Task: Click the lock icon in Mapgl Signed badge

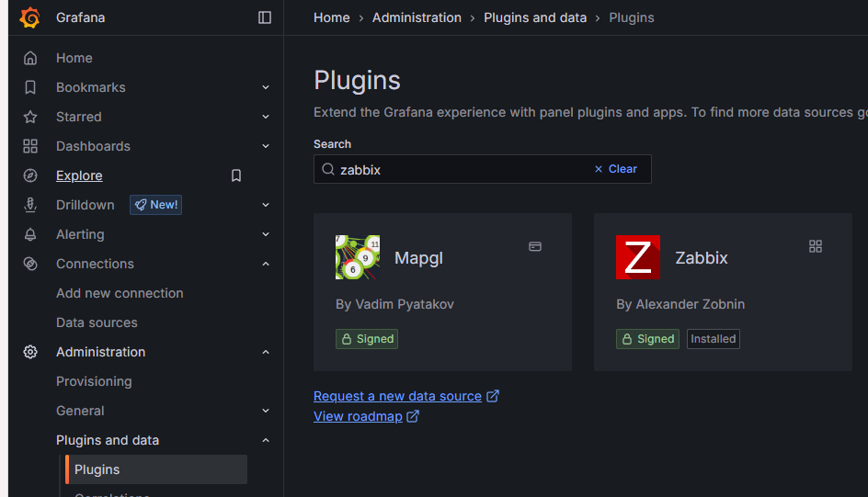Action: pyautogui.click(x=347, y=339)
